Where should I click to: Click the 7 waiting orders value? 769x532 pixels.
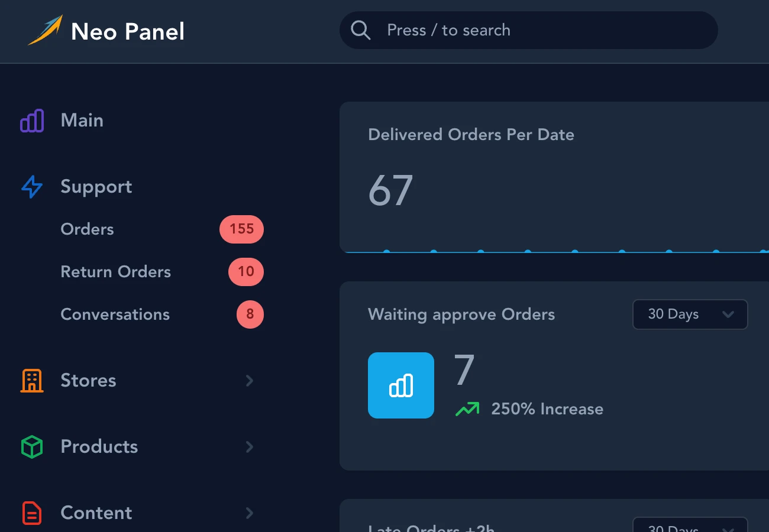click(x=464, y=371)
